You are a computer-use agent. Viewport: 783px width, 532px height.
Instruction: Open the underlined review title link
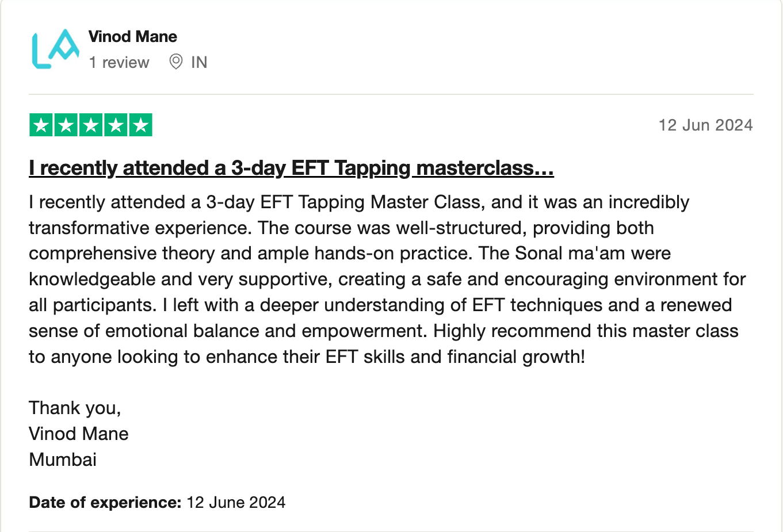coord(291,168)
